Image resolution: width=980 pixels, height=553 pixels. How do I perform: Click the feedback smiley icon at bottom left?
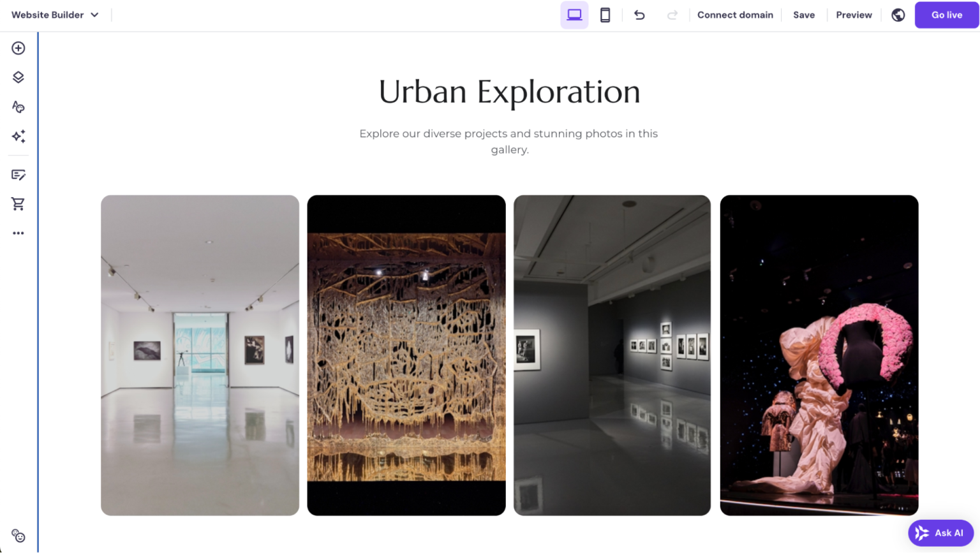(18, 536)
